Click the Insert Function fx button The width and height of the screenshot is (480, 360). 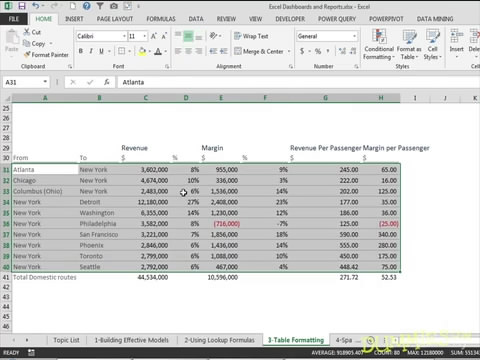(106, 82)
